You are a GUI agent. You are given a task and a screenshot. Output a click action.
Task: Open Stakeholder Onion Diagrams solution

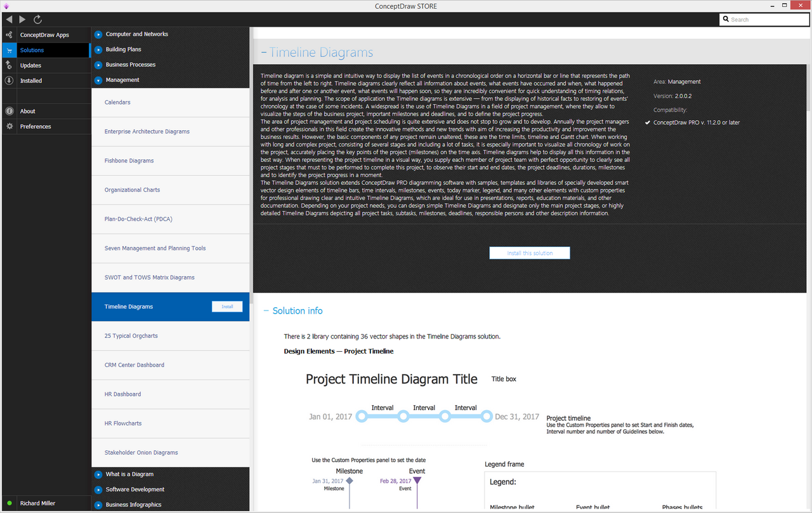(x=171, y=453)
